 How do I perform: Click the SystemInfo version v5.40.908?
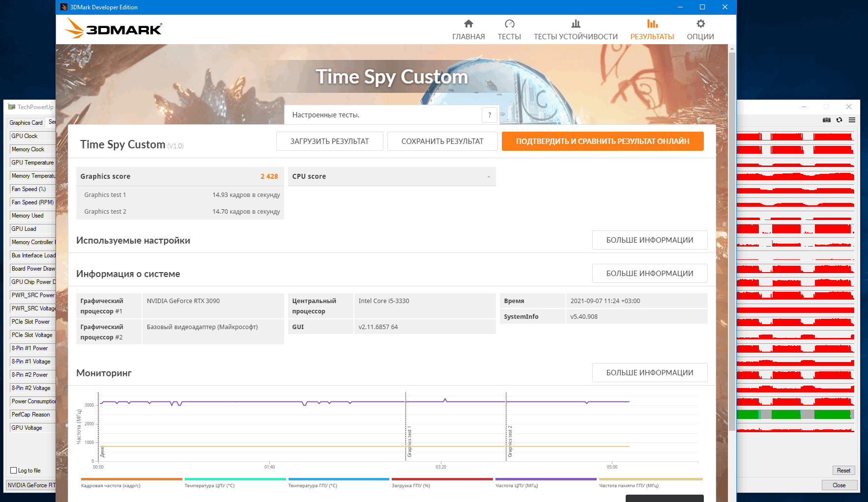637,316
